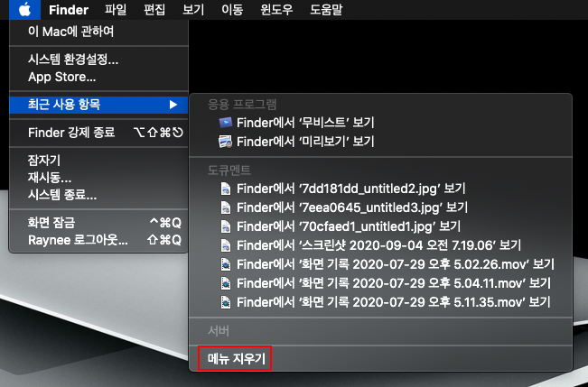Select Finder에서 '7dd181dd_untitled2.jpg' 보기

click(x=380, y=189)
